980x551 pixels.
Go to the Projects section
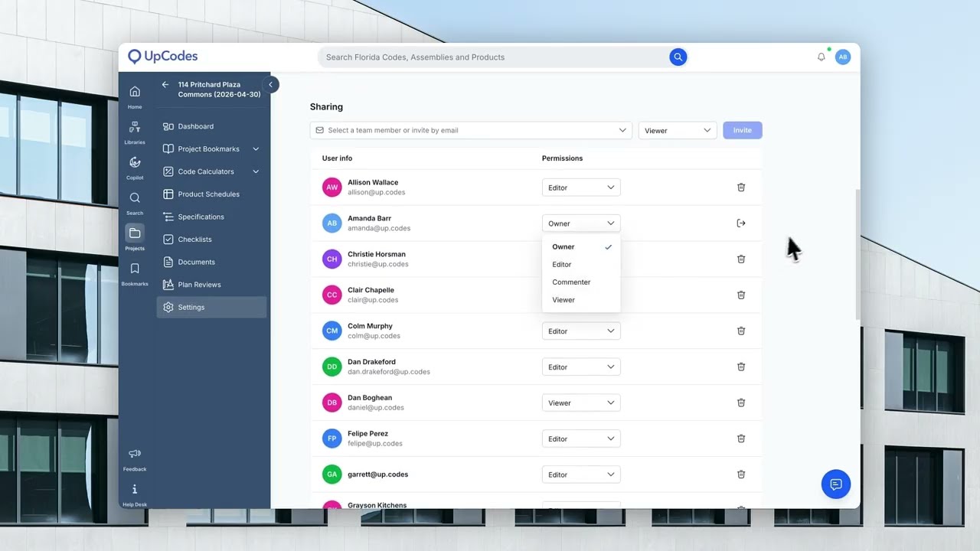[135, 238]
